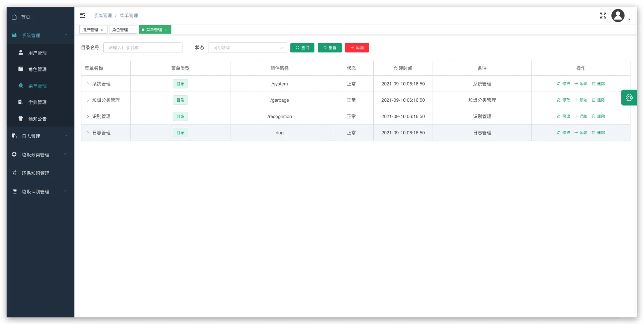The width and height of the screenshot is (644, 324).
Task: Open 通知公告 menu item
Action: [x=37, y=119]
